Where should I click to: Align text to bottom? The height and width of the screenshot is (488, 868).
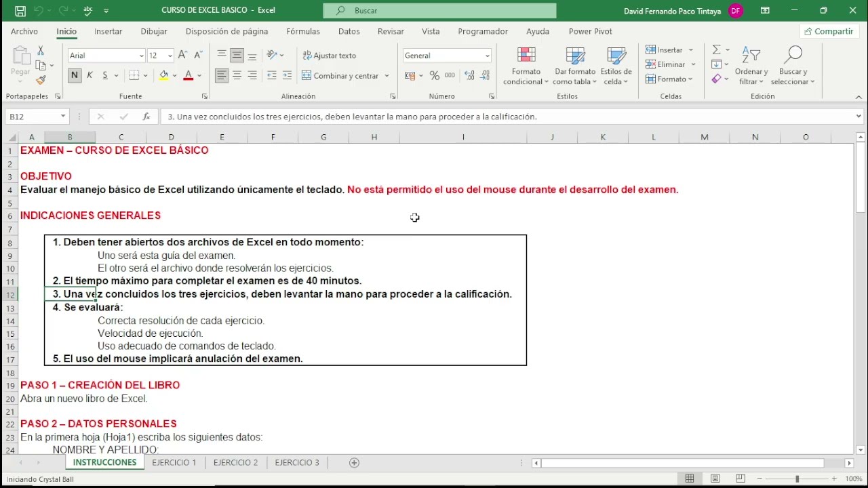252,56
